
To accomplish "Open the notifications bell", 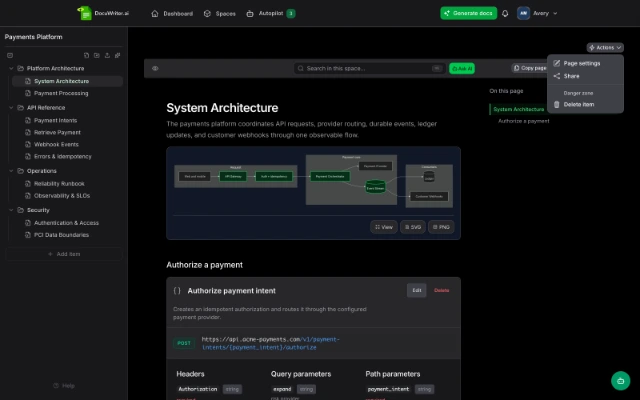I will click(x=505, y=13).
